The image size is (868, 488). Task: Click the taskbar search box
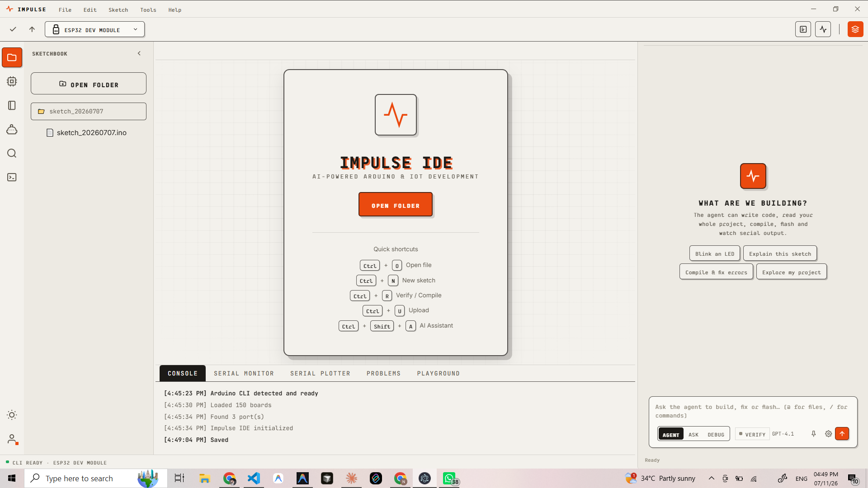(x=96, y=479)
